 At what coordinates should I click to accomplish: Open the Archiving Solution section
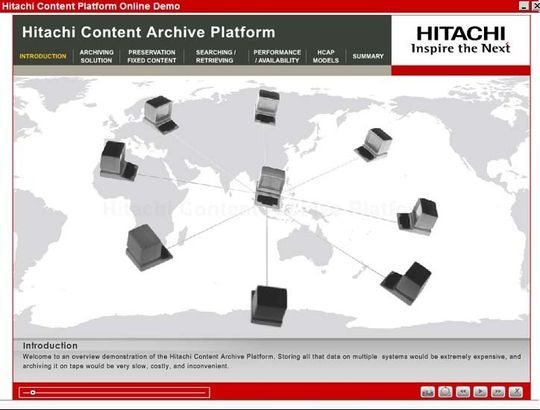pyautogui.click(x=96, y=56)
